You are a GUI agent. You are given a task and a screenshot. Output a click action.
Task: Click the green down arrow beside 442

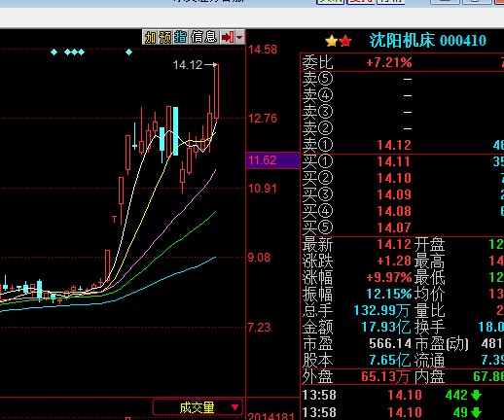(476, 395)
